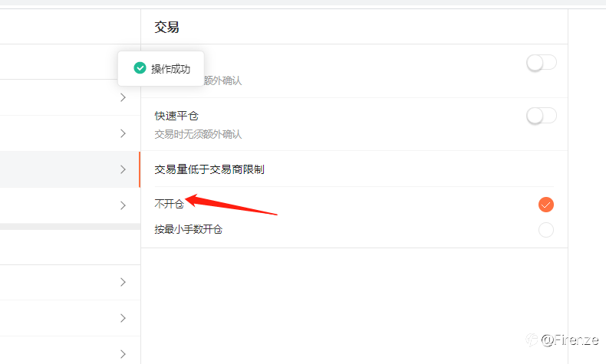Image resolution: width=606 pixels, height=364 pixels.
Task: Click the 交易 panel header title
Action: pyautogui.click(x=166, y=28)
